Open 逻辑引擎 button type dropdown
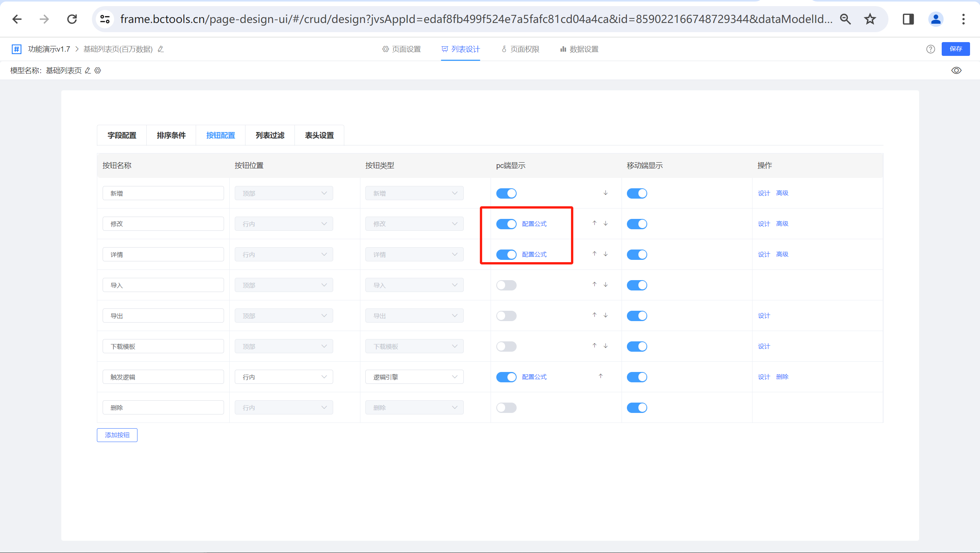 pos(414,377)
